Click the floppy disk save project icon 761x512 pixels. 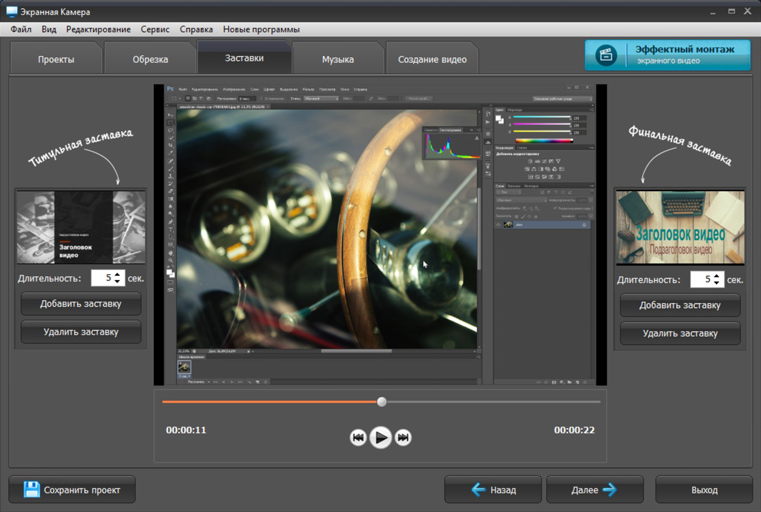click(x=31, y=490)
